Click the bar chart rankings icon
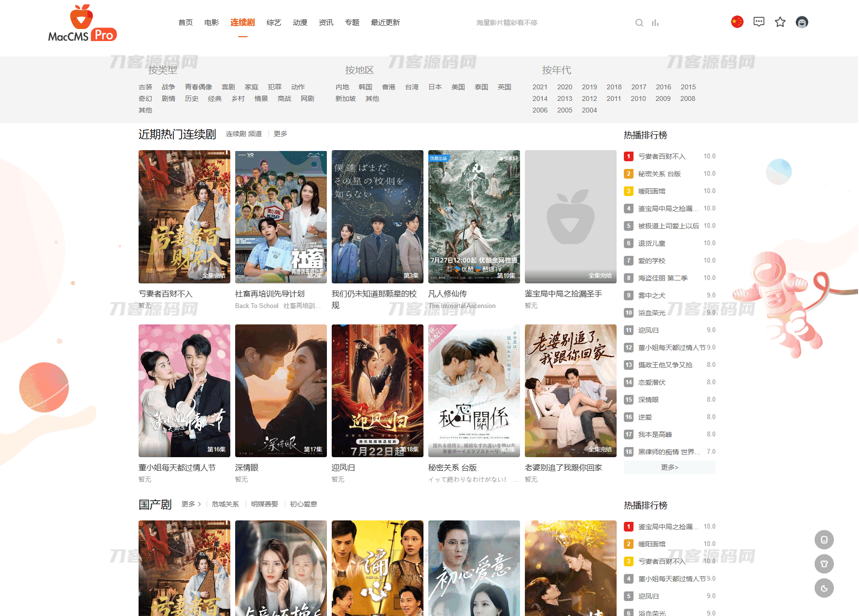This screenshot has width=859, height=616. click(x=655, y=23)
